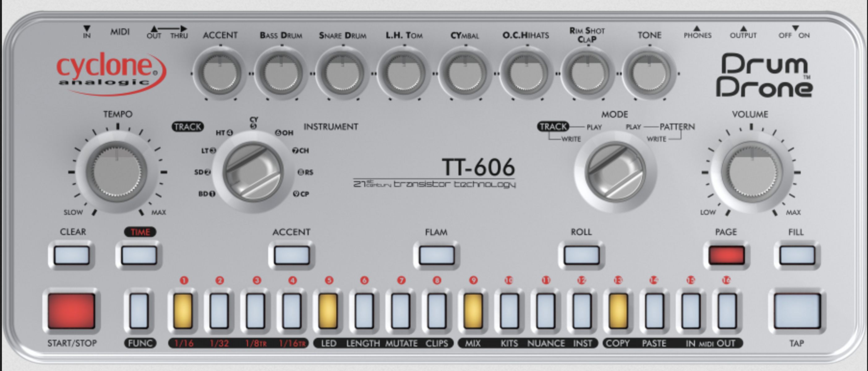Toggle step 7 MUTATE button

pyautogui.click(x=401, y=311)
